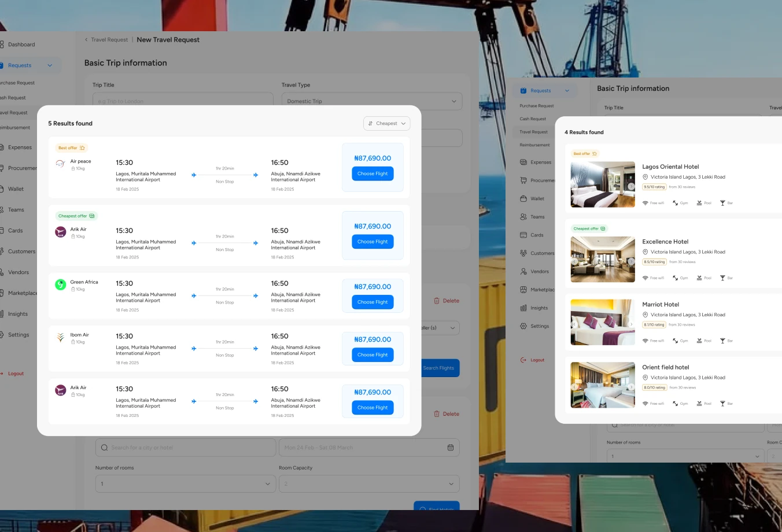Click the Trip Title input field in flights window
The width and height of the screenshot is (782, 532).
pyautogui.click(x=183, y=101)
